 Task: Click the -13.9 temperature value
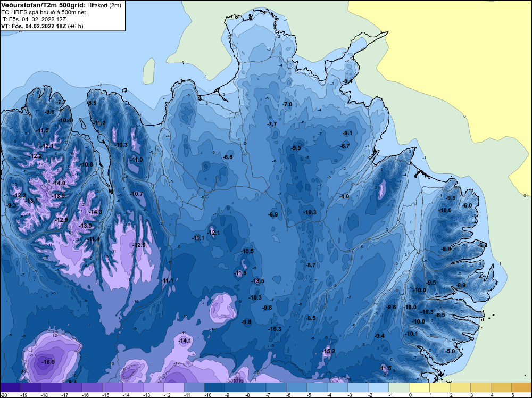pyautogui.click(x=85, y=226)
